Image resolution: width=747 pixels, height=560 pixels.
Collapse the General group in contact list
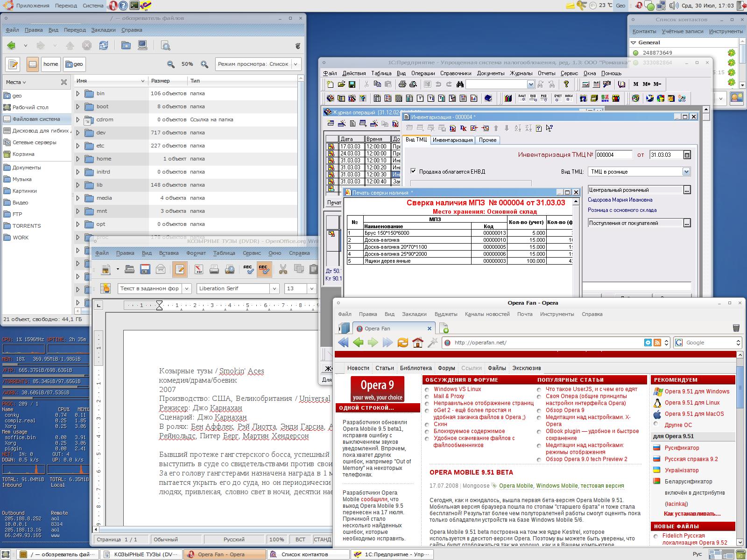tap(634, 42)
